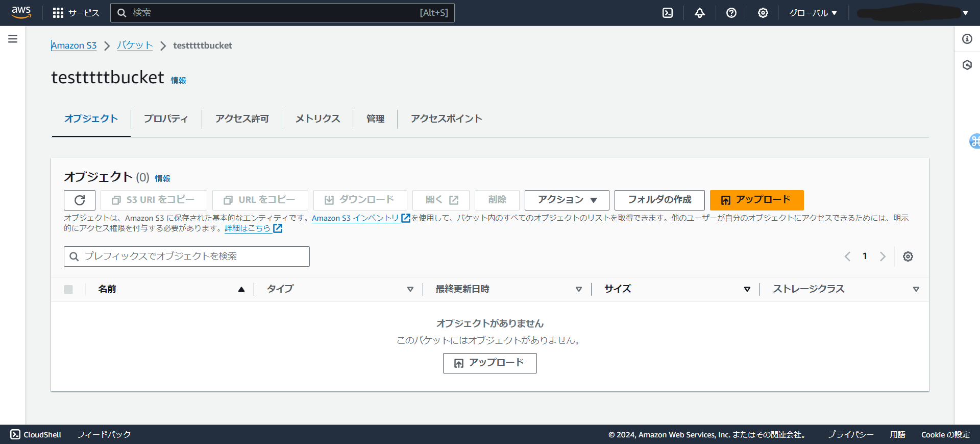Viewport: 980px width, 444px height.
Task: Open the アクション dropdown menu
Action: [x=567, y=200]
